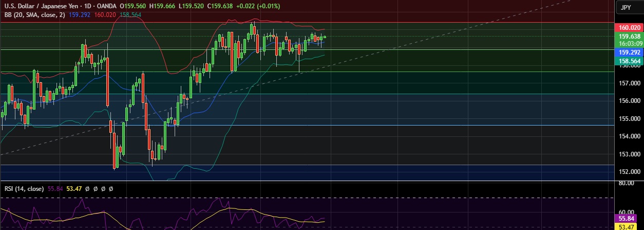Select the RSI (14, close) indicator legend

click(x=24, y=189)
